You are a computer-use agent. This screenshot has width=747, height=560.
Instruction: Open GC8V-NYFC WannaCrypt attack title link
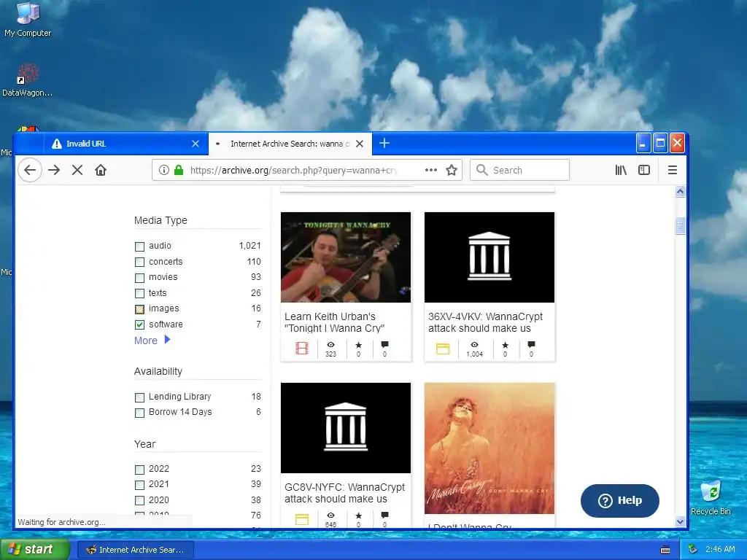344,493
